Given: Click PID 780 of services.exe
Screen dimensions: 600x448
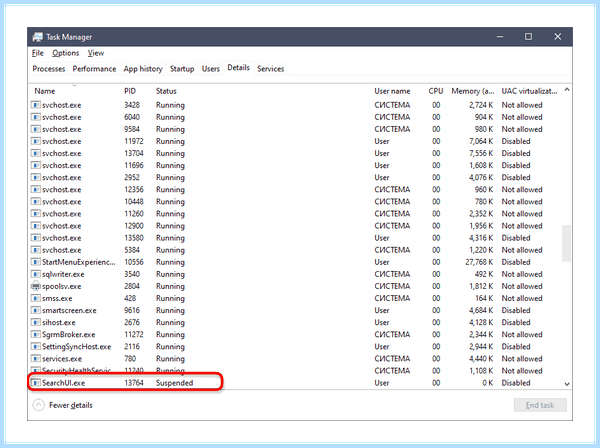Looking at the screenshot, I should [x=130, y=359].
